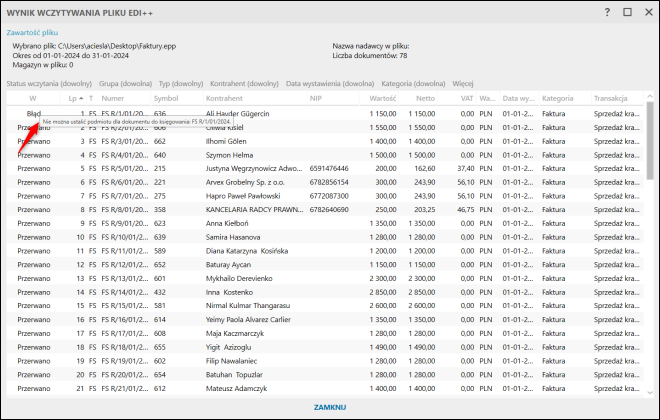Click the ZAMKNIJ button

click(x=330, y=407)
